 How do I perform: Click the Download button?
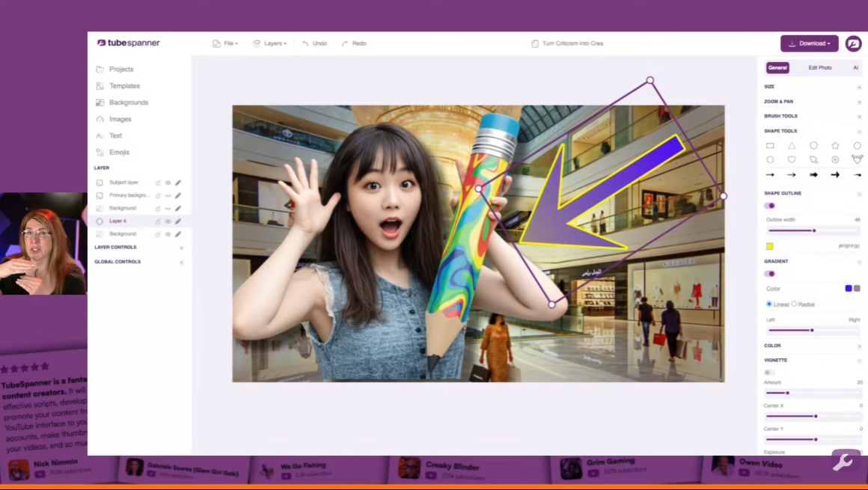810,43
